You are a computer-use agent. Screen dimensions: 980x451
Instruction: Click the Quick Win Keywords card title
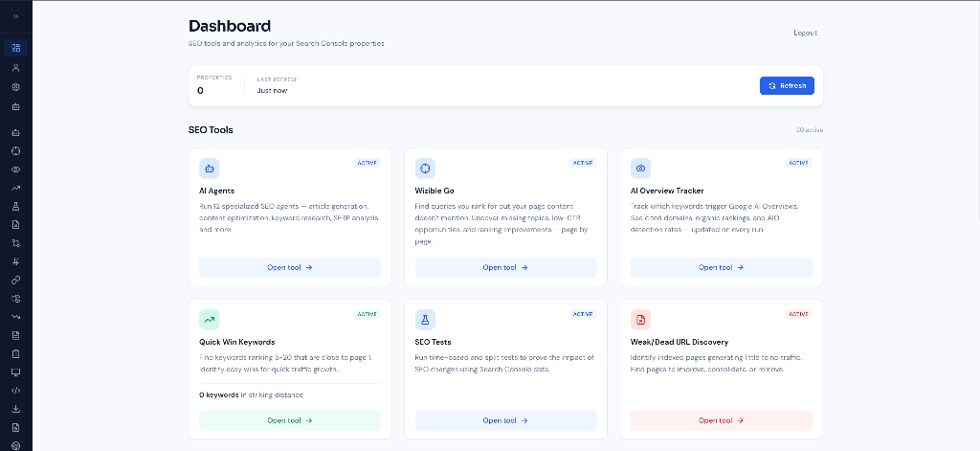click(237, 342)
